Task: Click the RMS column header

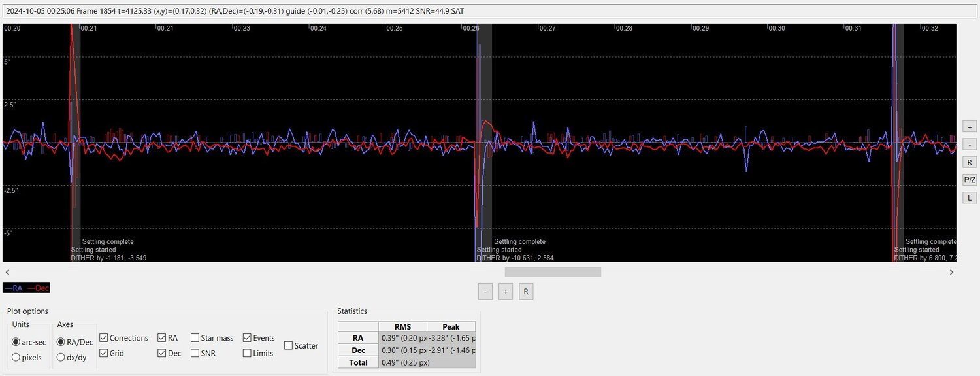Action: [x=402, y=326]
